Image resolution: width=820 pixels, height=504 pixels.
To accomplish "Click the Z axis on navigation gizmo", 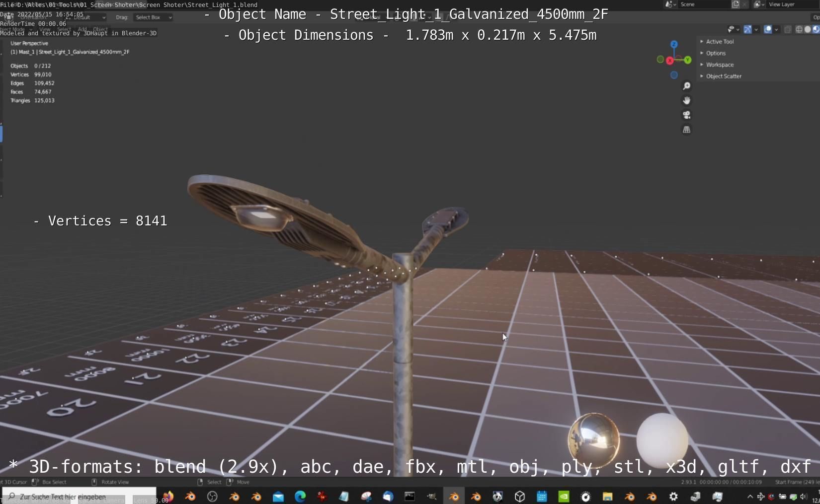I will click(x=674, y=44).
